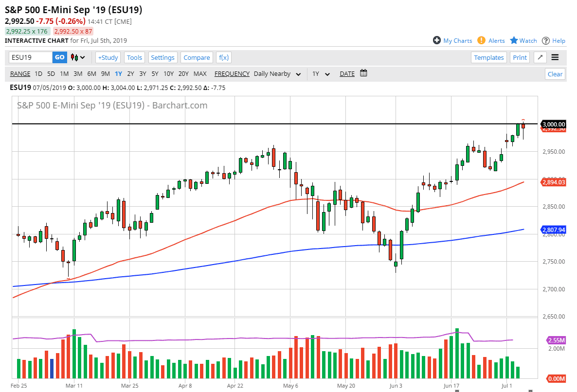
Task: Open Help via the question mark icon
Action: (546, 40)
